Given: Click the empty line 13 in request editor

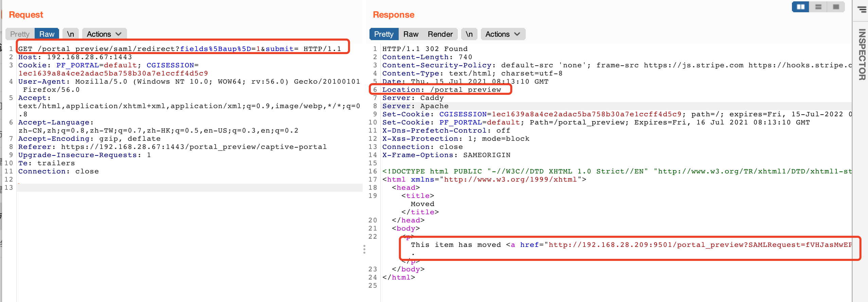Looking at the screenshot, I should point(189,188).
